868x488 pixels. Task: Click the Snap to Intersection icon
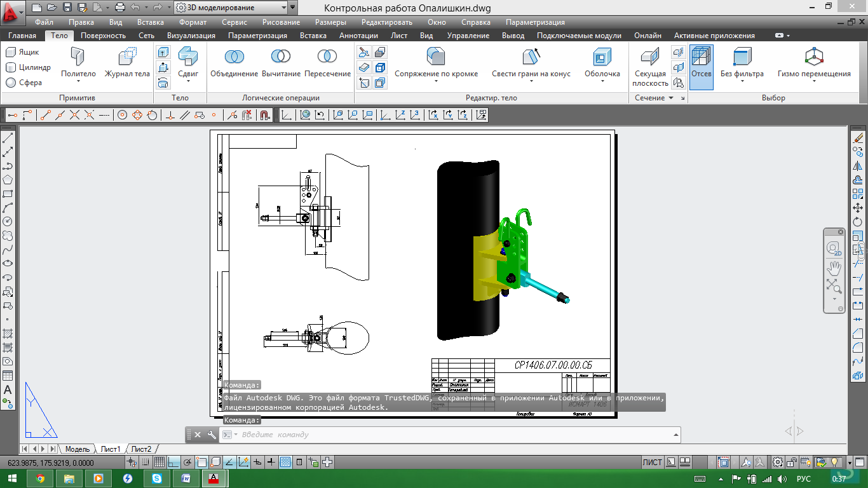(x=74, y=115)
